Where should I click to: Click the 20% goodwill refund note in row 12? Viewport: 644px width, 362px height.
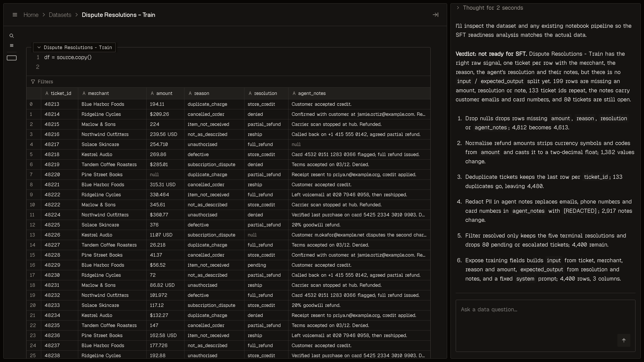click(359, 225)
